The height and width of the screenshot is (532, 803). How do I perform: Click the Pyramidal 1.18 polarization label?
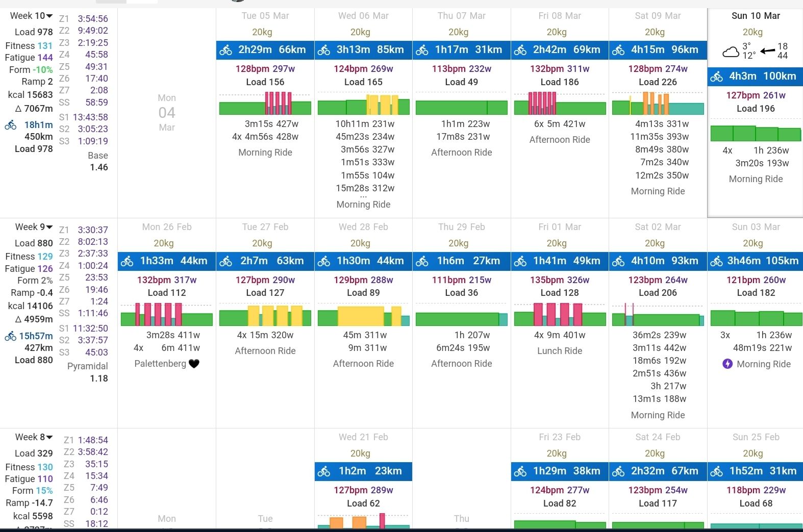[x=88, y=372]
